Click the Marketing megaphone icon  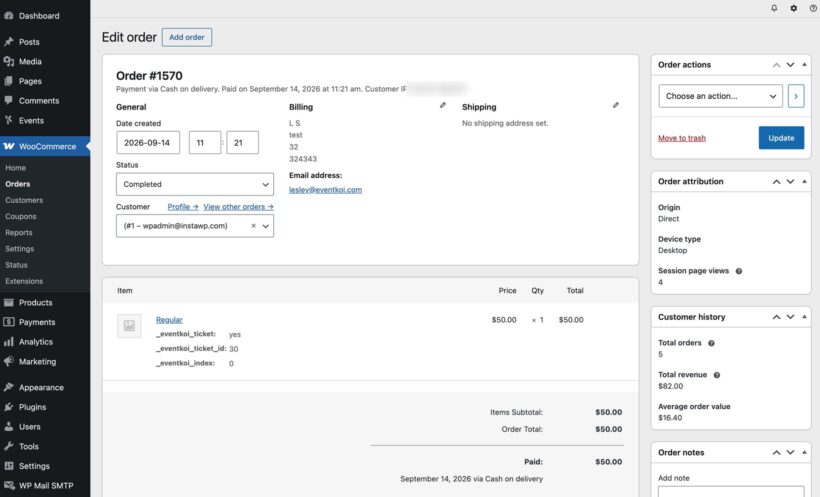8,361
